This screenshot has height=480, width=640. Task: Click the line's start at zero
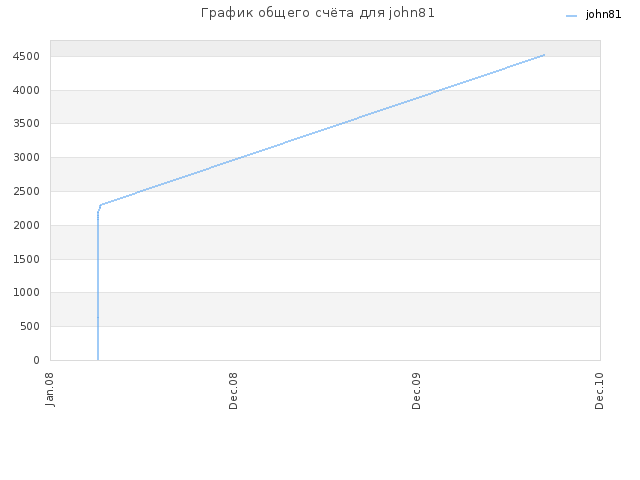(98, 360)
